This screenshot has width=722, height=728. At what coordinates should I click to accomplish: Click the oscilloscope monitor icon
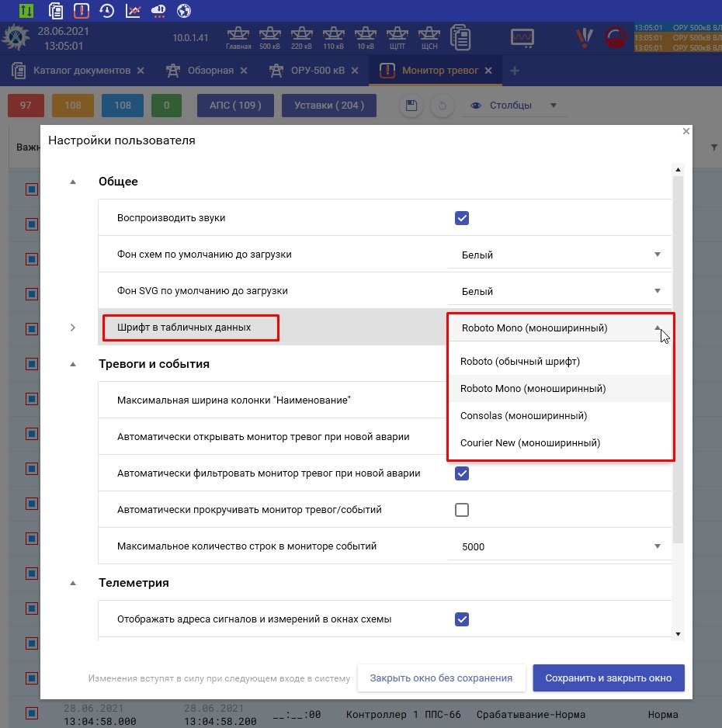(522, 37)
